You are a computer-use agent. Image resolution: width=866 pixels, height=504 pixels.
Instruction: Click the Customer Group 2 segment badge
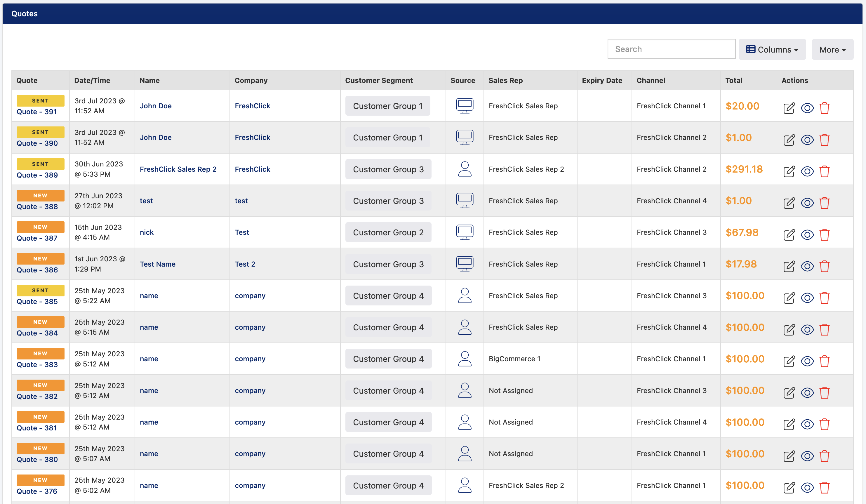click(388, 232)
